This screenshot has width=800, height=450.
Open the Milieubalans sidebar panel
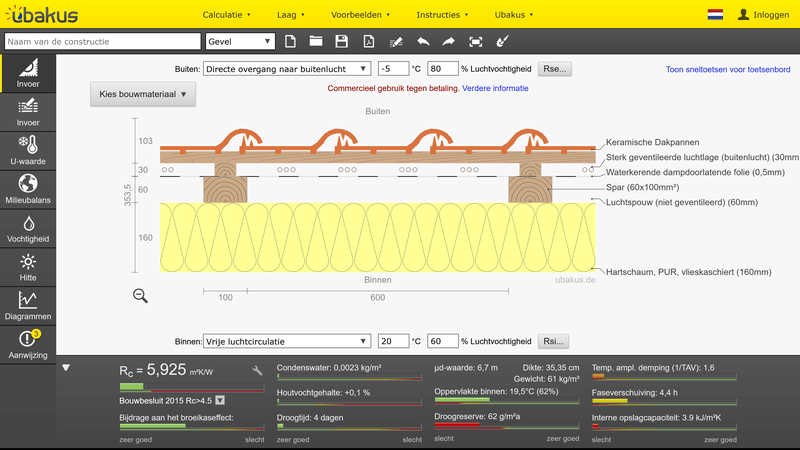[28, 190]
